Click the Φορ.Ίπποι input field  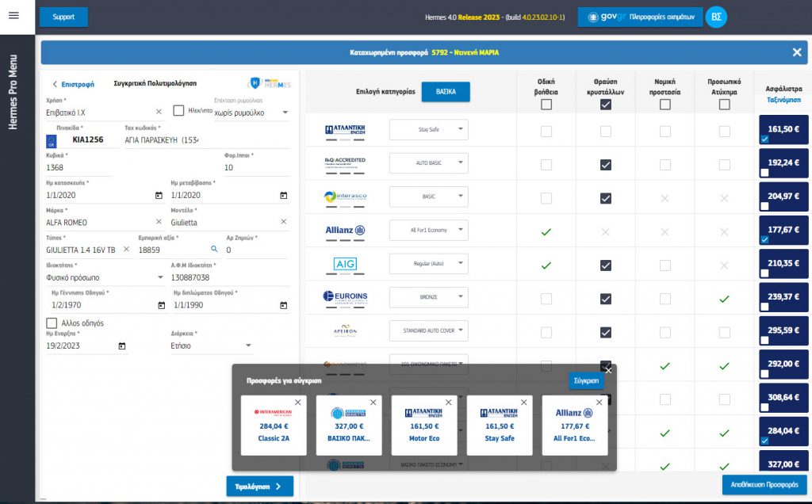[256, 168]
